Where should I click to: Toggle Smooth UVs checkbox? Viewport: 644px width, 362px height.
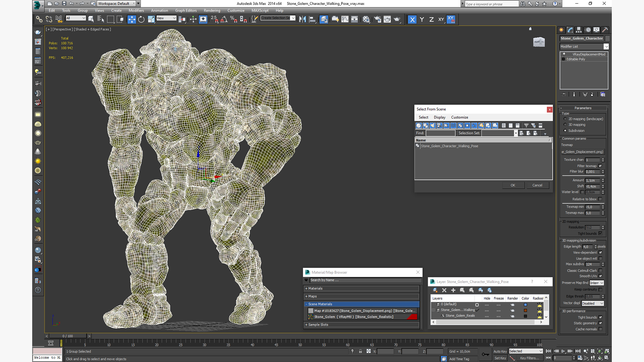600,276
